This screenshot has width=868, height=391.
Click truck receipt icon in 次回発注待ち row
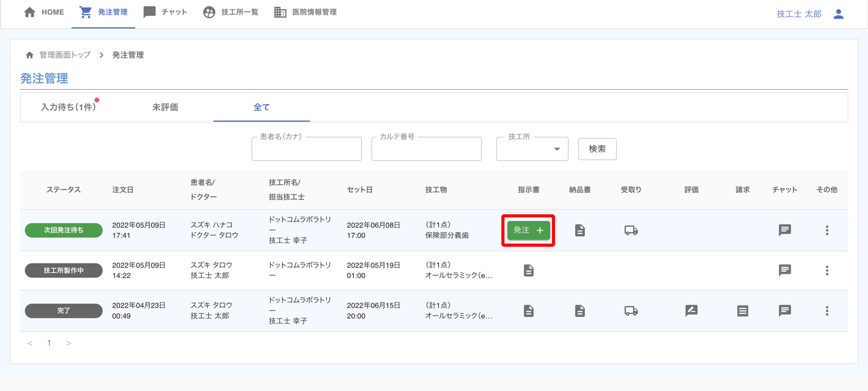631,231
